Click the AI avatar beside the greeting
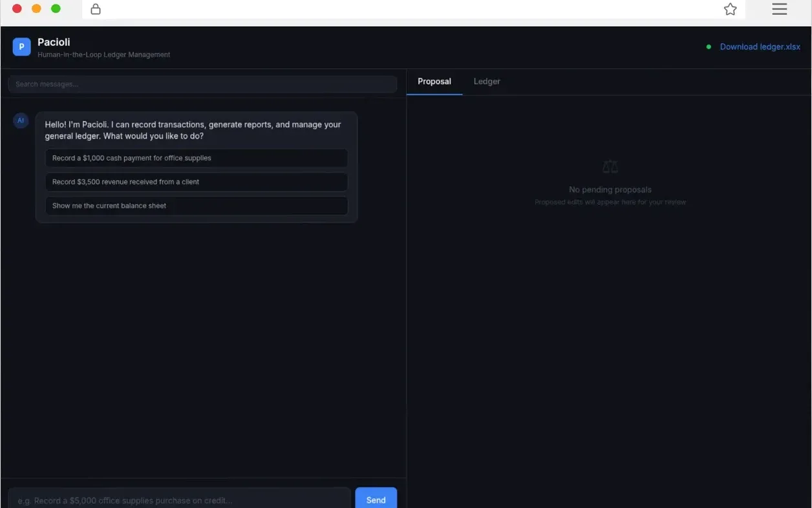812x508 pixels. [x=21, y=120]
